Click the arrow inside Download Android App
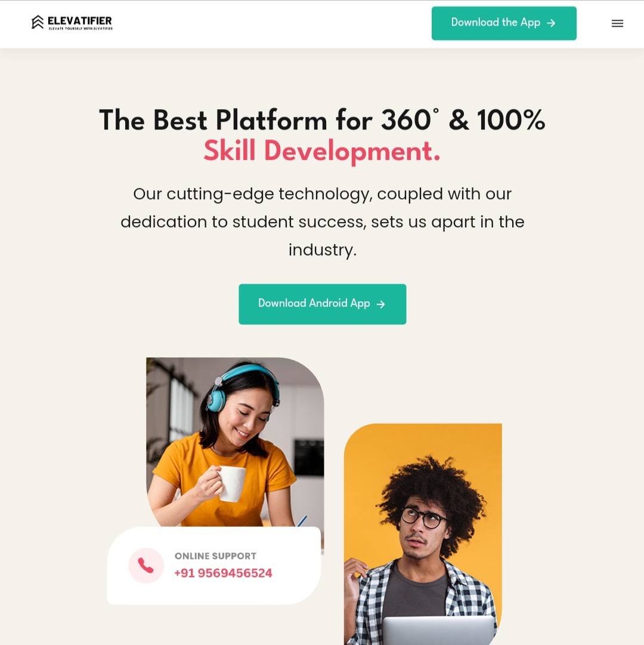Screen dimensions: 644x645 tap(381, 304)
